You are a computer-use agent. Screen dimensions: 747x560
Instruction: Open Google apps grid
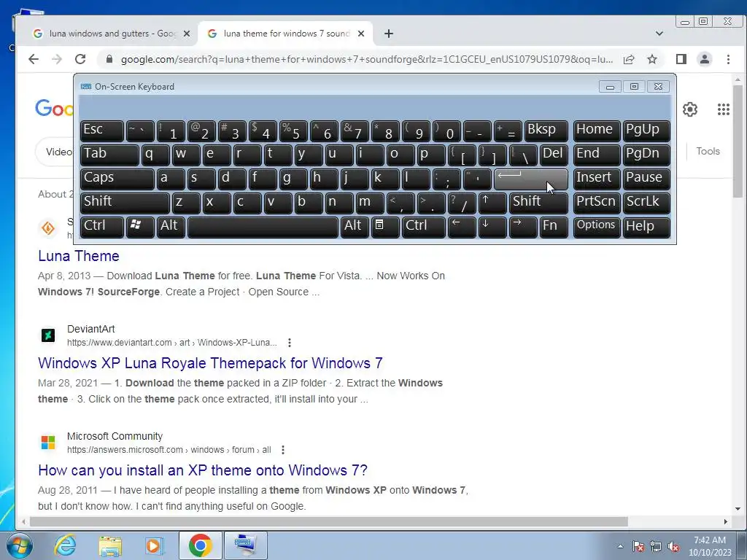[x=723, y=109]
